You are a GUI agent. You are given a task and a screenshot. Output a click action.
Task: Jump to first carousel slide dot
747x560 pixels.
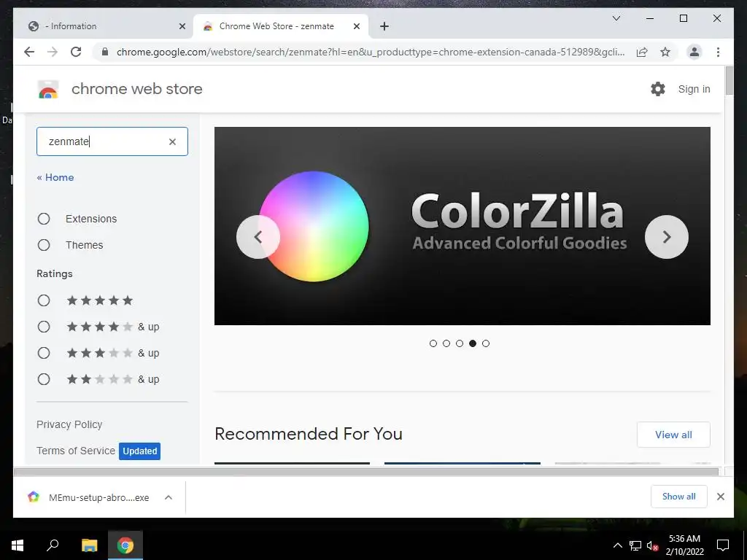pyautogui.click(x=433, y=343)
